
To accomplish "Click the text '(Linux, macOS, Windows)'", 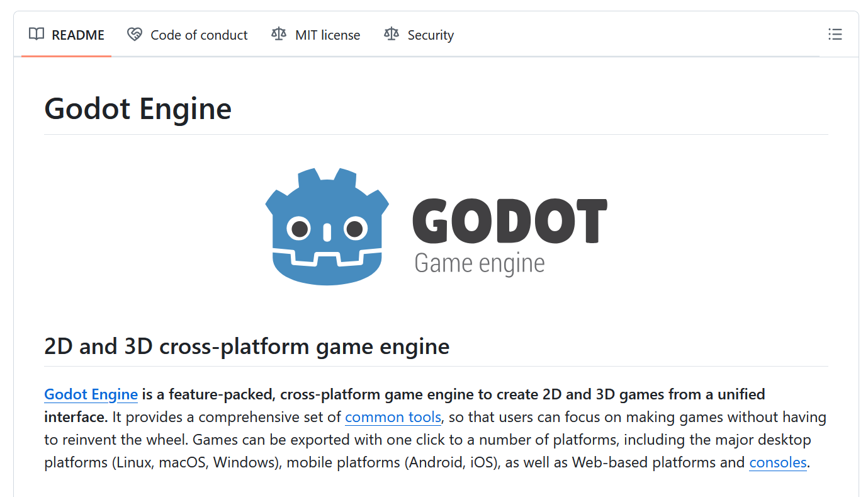I will click(x=197, y=462).
